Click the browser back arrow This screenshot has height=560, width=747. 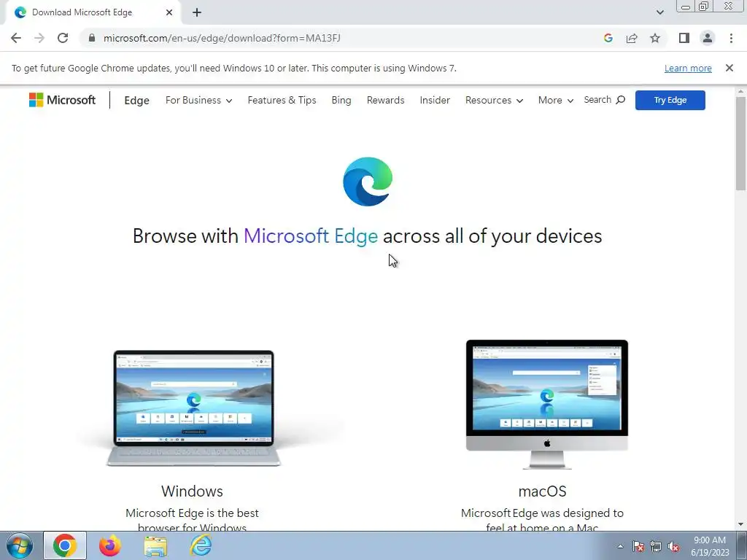pos(16,38)
